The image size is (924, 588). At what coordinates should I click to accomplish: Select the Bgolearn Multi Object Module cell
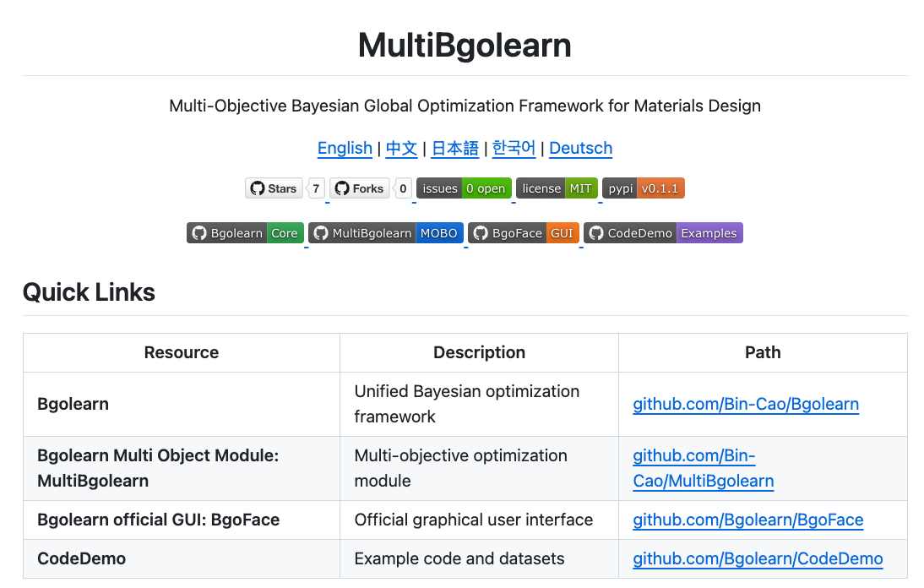click(182, 468)
